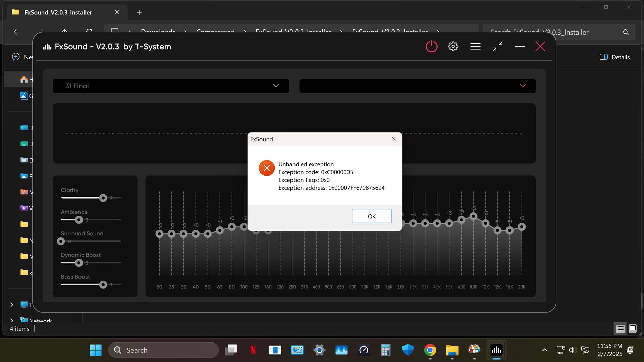Click the File Explorer back arrow
The height and width of the screenshot is (362, 644).
16,32
